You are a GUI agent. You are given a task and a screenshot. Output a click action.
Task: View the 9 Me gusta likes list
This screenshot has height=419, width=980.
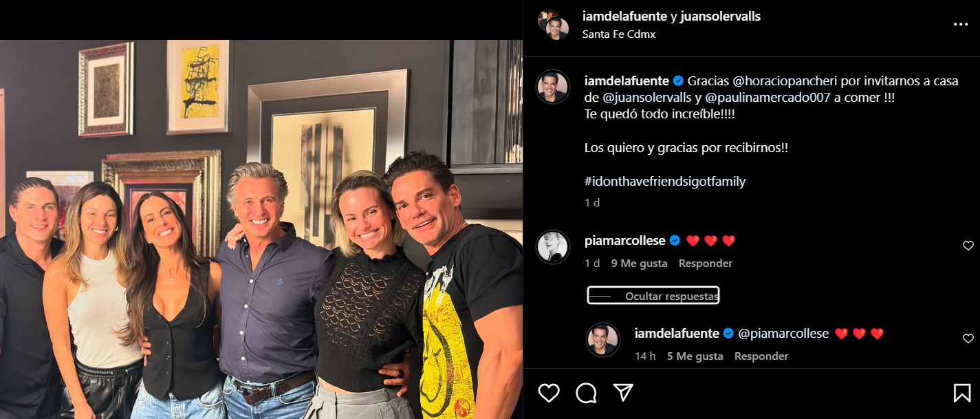639,264
